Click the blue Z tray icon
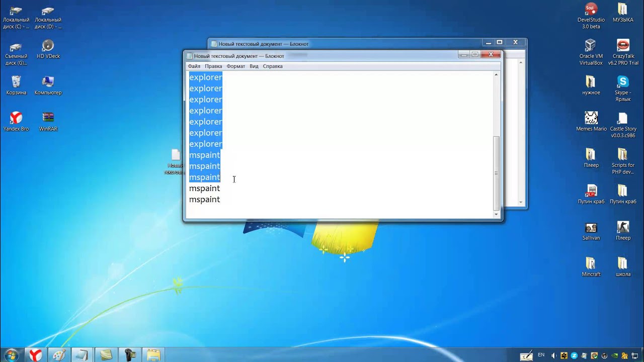The image size is (644, 362). [x=574, y=356]
